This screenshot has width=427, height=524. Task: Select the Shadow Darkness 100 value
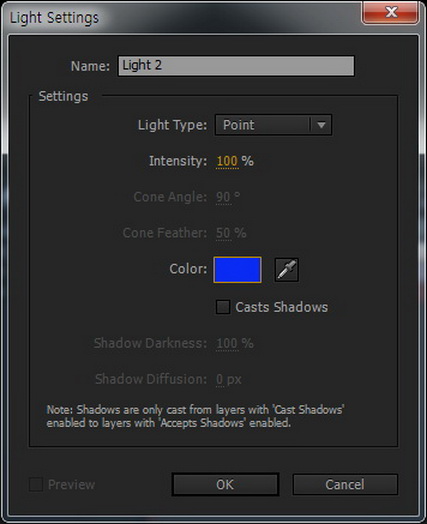(x=227, y=343)
